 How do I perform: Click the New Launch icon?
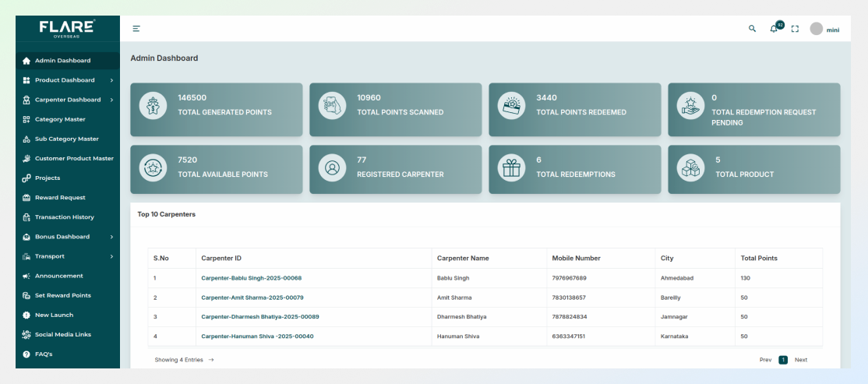pyautogui.click(x=26, y=315)
